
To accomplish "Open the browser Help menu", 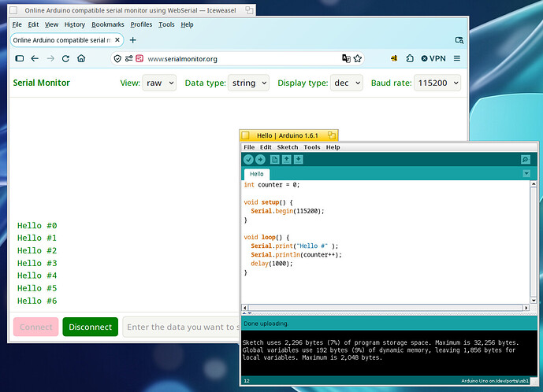I will pyautogui.click(x=187, y=24).
